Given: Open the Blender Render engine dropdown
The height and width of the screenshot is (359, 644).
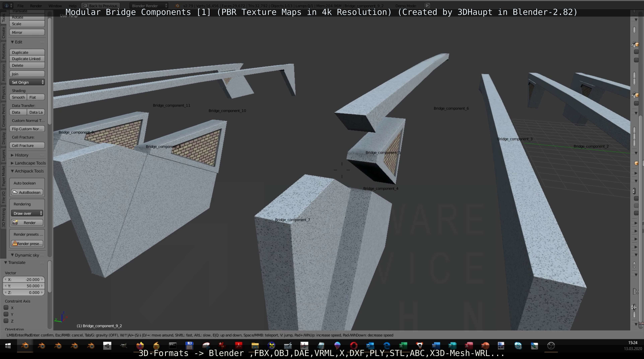Looking at the screenshot, I should click(149, 6).
